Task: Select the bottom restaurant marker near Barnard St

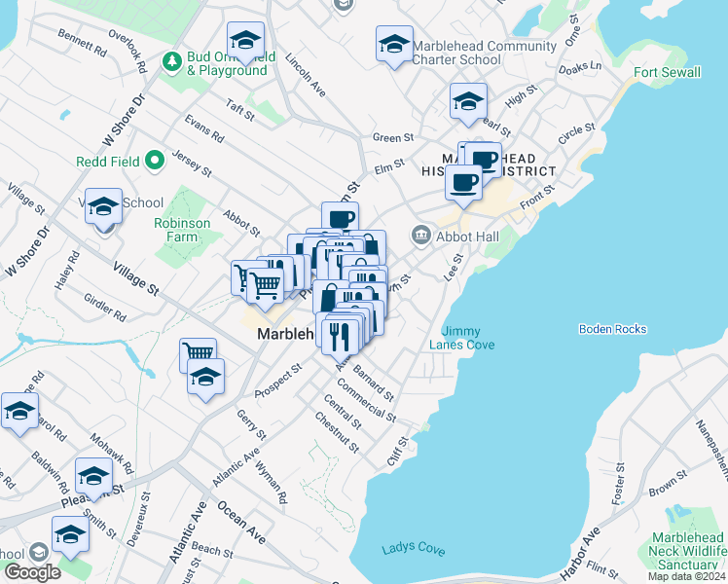Action: point(340,339)
